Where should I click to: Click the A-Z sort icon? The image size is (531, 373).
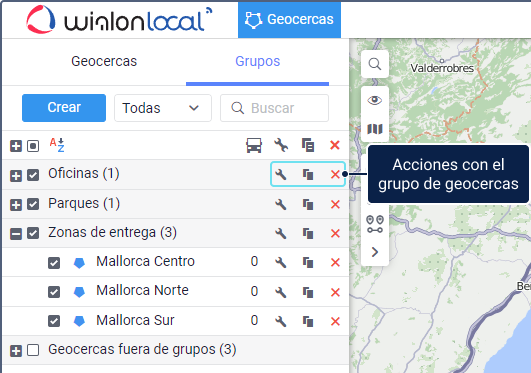[x=57, y=145]
